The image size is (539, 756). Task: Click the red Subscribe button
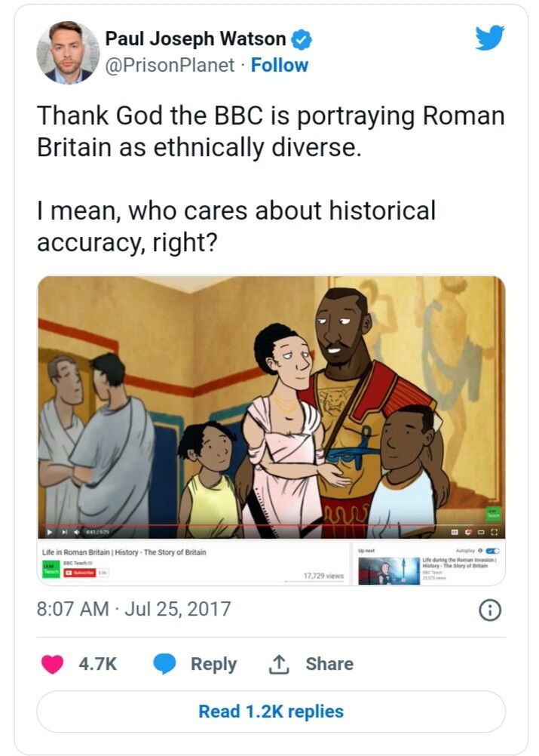point(80,573)
